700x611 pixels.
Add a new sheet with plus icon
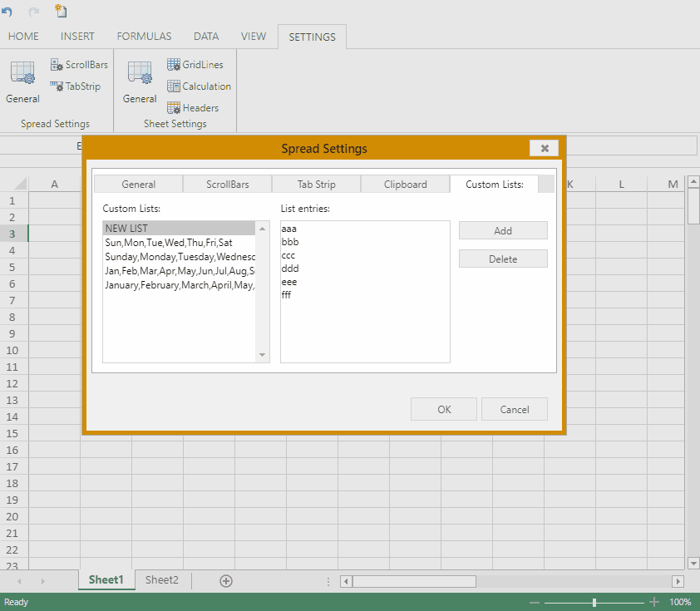(225, 580)
